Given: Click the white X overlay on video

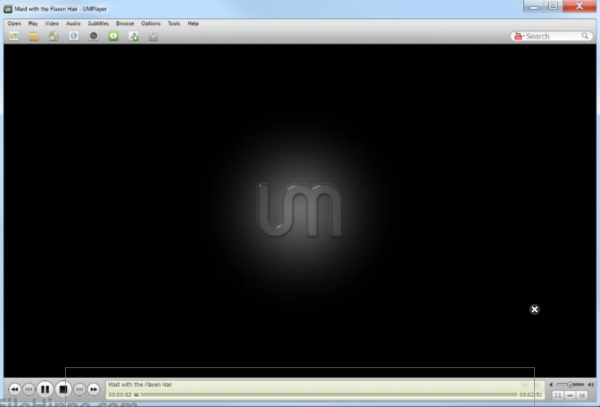Looking at the screenshot, I should (535, 309).
